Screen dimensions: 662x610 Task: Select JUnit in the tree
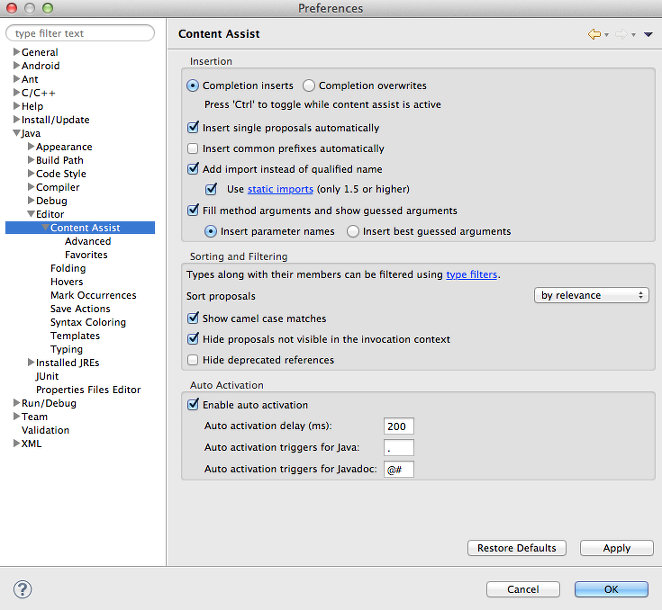click(47, 377)
